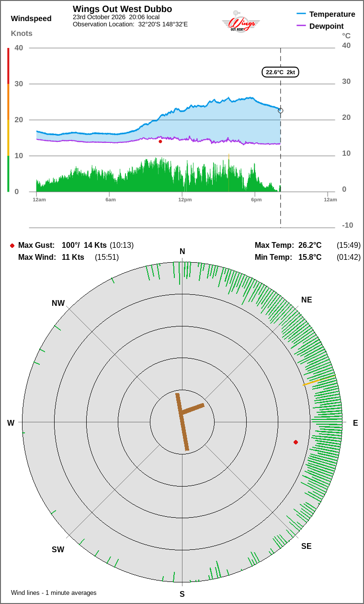Click the 'Temperature' legend label

pyautogui.click(x=332, y=14)
